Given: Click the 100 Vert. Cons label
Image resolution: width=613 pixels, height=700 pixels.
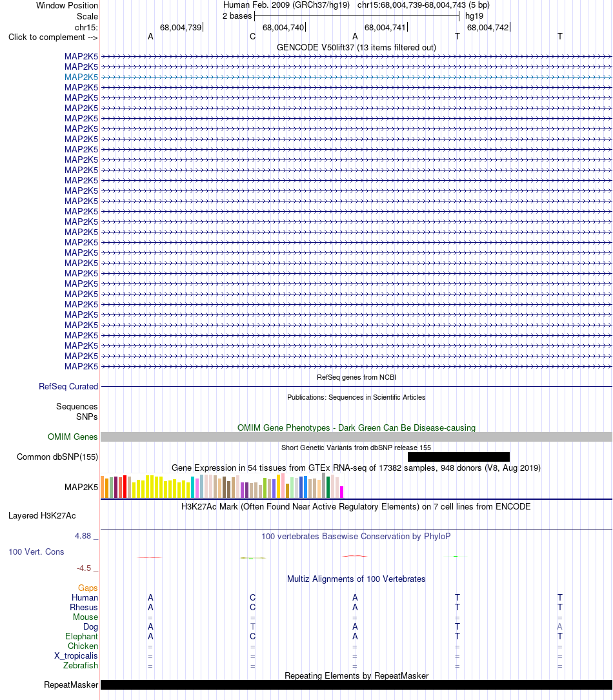Looking at the screenshot, I should point(36,552).
